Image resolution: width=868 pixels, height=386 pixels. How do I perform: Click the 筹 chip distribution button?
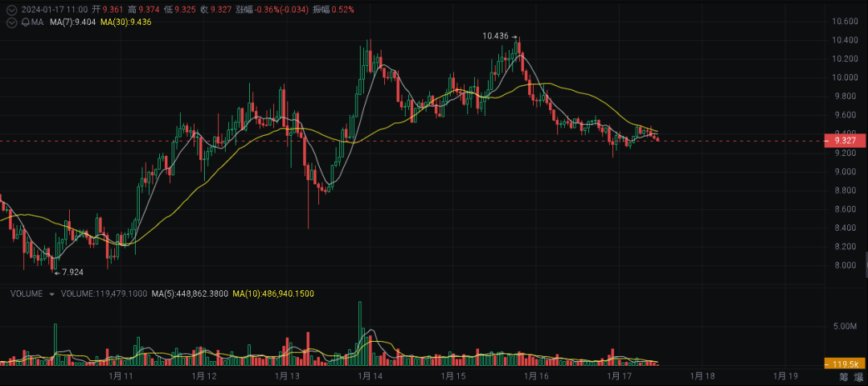tap(843, 378)
